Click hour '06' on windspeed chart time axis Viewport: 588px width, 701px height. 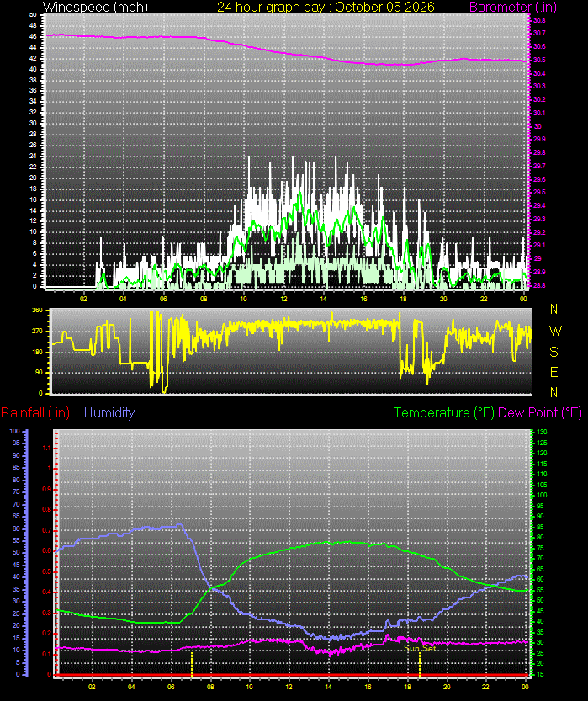coord(163,299)
